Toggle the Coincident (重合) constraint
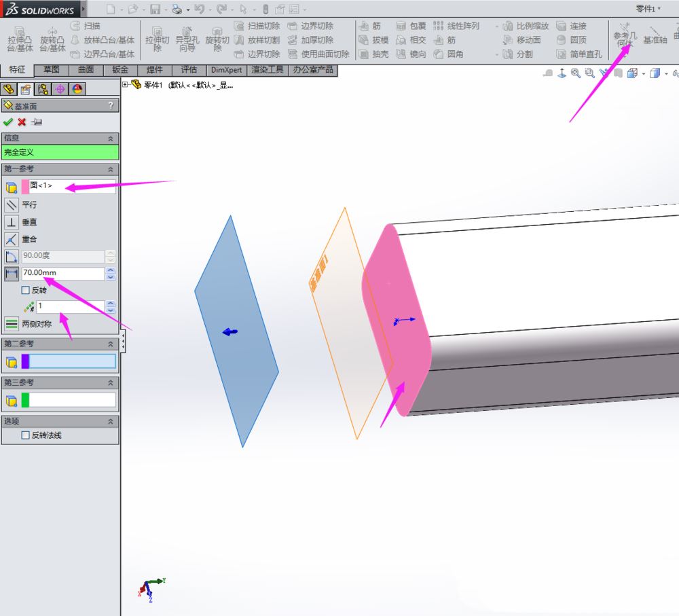This screenshot has width=679, height=616. coord(12,239)
